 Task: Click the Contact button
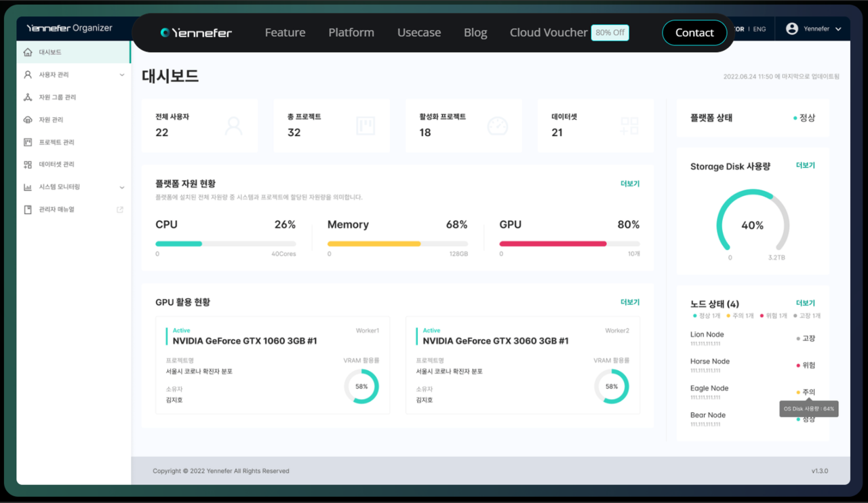[694, 33]
